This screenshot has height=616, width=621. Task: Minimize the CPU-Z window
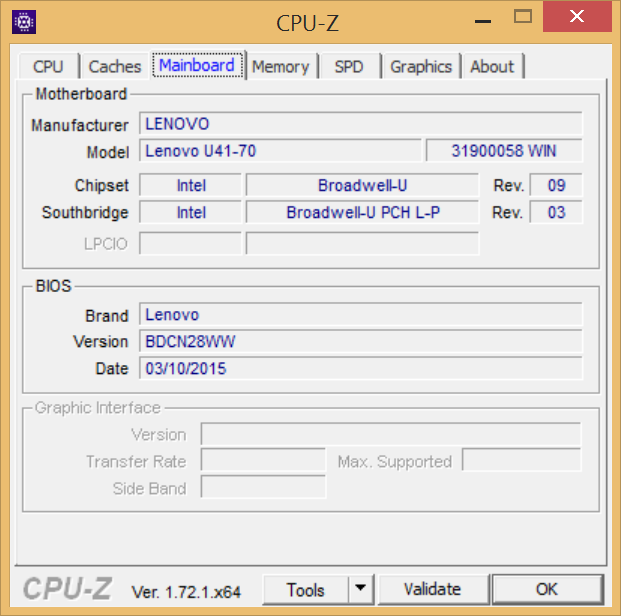[x=483, y=22]
